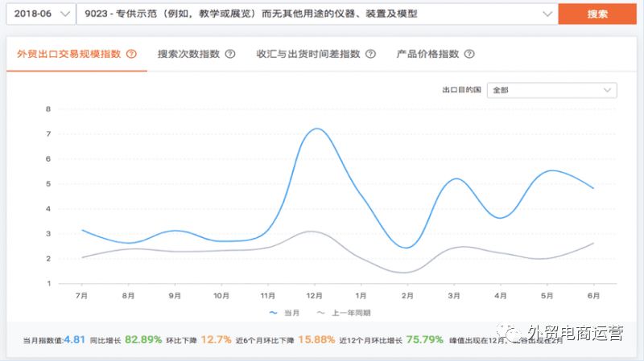The image size is (644, 361).
Task: Click the 6月 x-axis label
Action: coord(593,296)
